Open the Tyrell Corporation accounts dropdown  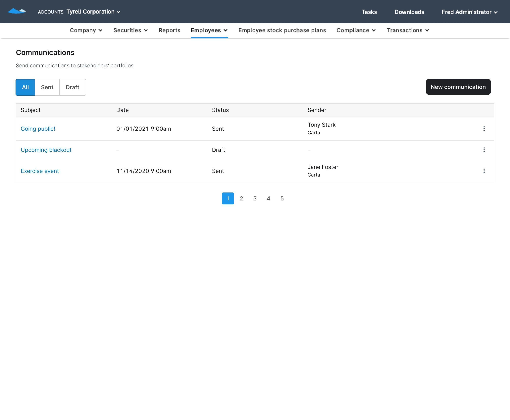(93, 12)
